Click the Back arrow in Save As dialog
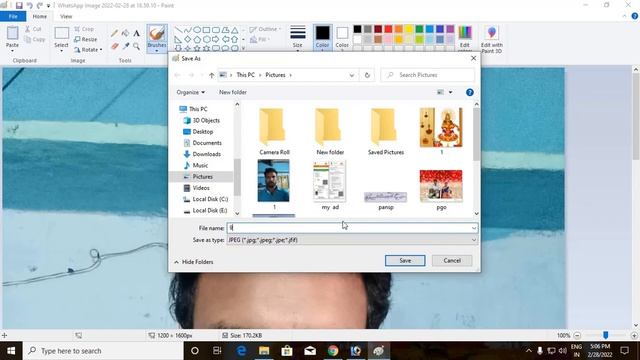The height and width of the screenshot is (360, 640). click(178, 75)
